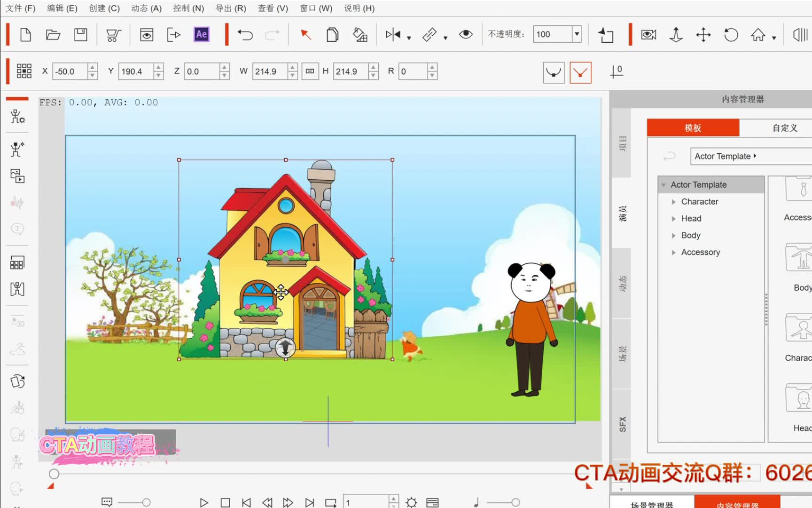
Task: Create a new project file
Action: 25,34
